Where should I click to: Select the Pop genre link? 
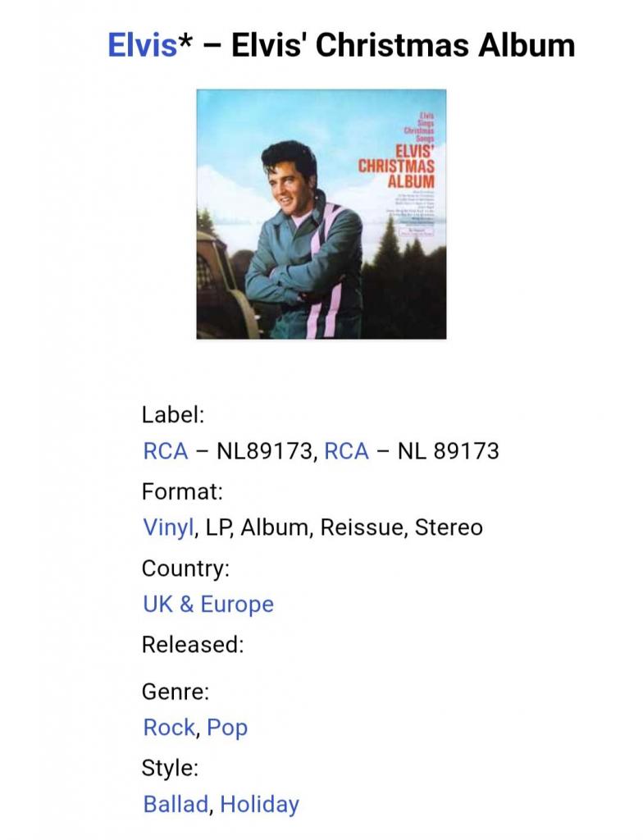[x=227, y=728]
